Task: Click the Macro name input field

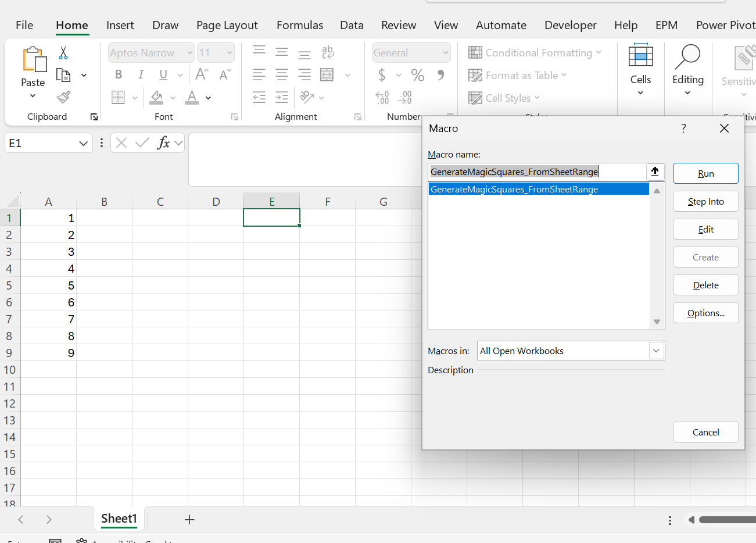Action: click(x=537, y=172)
